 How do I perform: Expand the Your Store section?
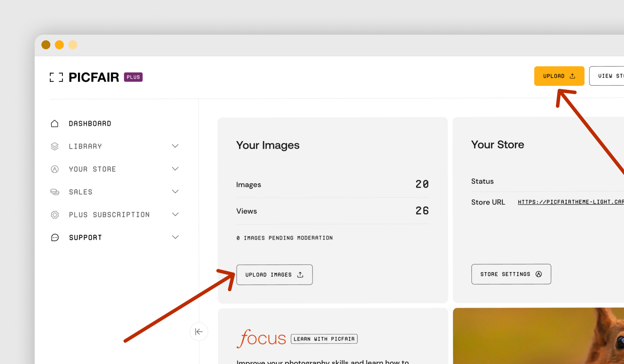(175, 169)
